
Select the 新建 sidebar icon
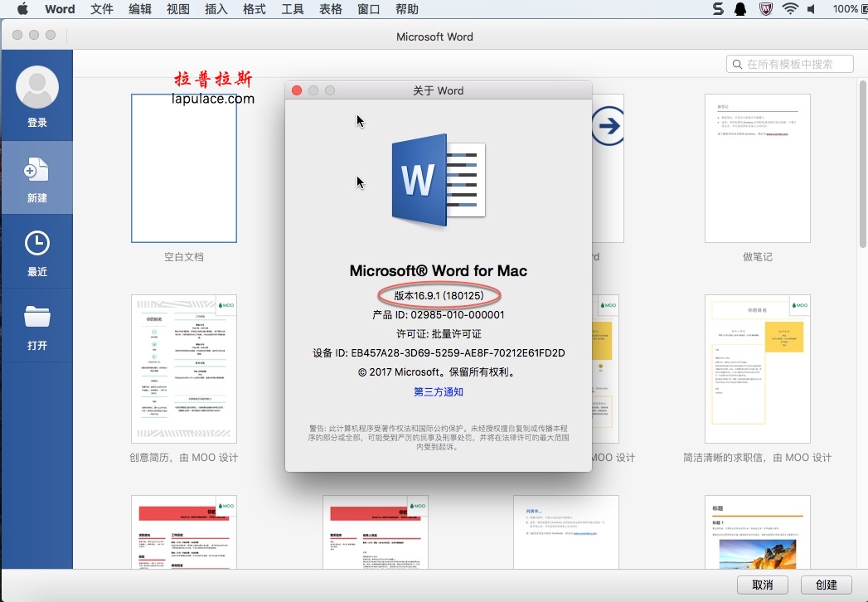tap(36, 169)
